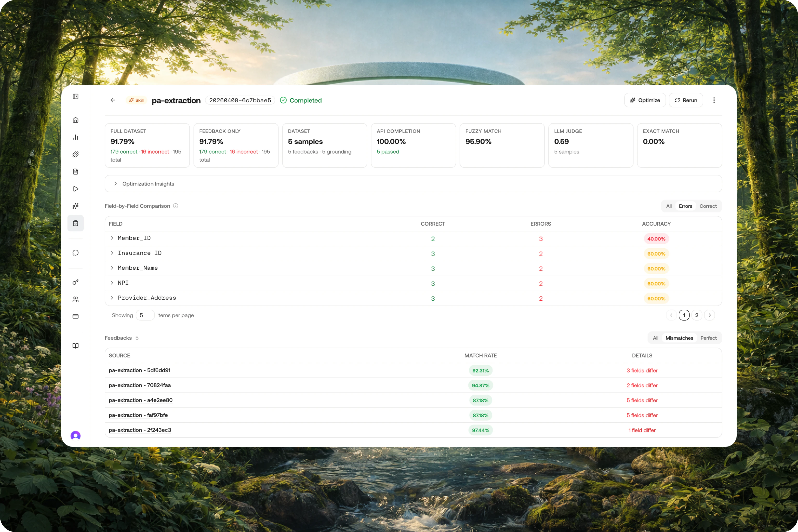Open the three-dot more options menu

coord(714,100)
